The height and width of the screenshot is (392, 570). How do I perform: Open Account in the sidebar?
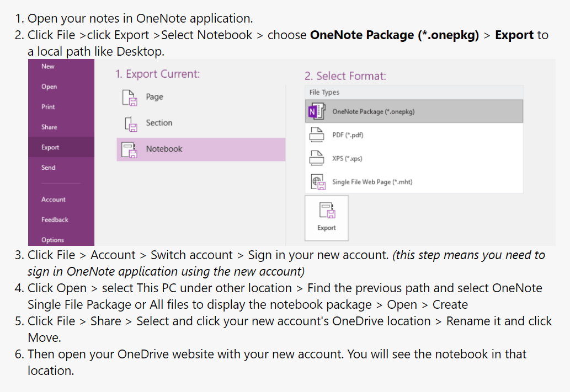[x=53, y=200]
